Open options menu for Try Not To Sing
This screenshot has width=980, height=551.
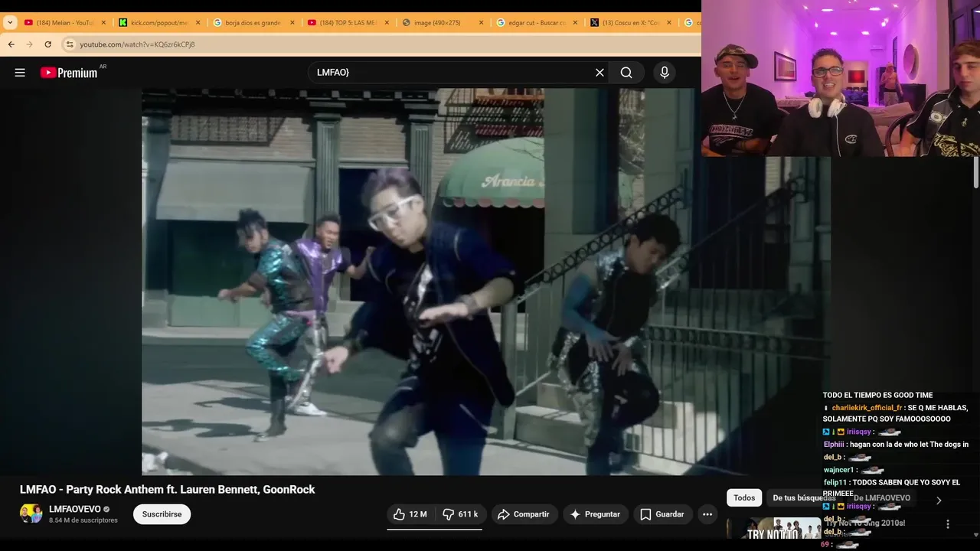point(948,524)
